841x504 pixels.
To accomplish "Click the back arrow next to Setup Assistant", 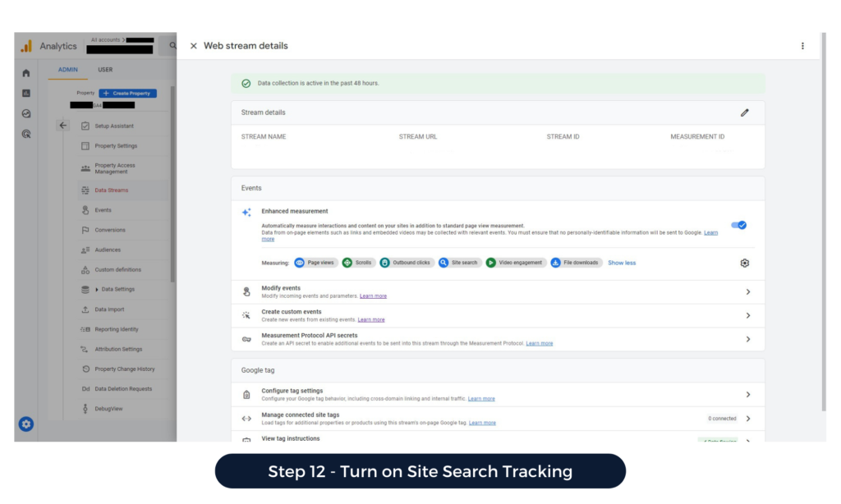I will pos(63,126).
